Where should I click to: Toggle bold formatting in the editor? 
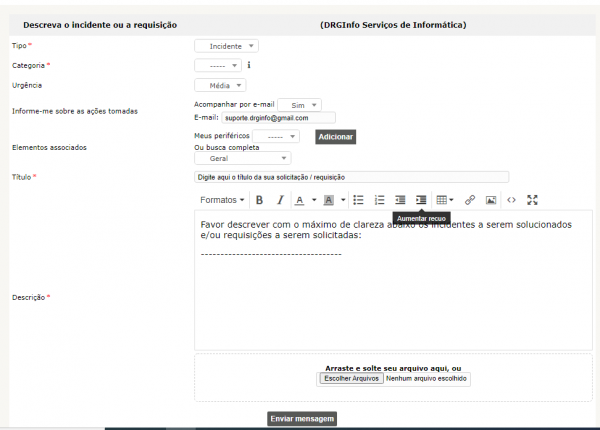259,200
